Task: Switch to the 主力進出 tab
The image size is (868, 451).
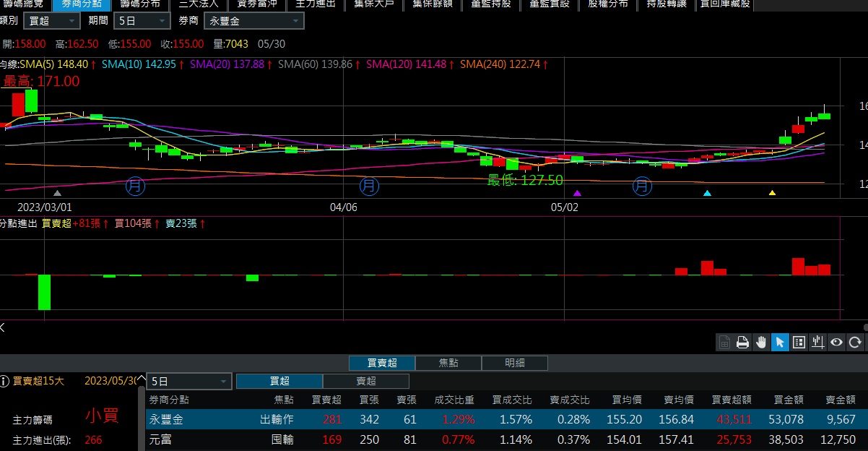Action: [316, 4]
